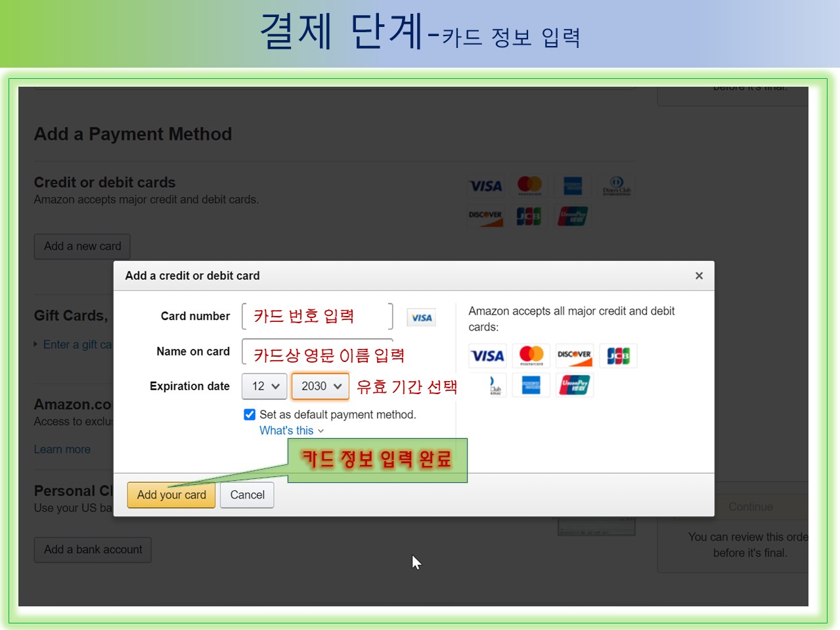
Task: Close the Add a credit or debit card dialog
Action: (x=699, y=276)
